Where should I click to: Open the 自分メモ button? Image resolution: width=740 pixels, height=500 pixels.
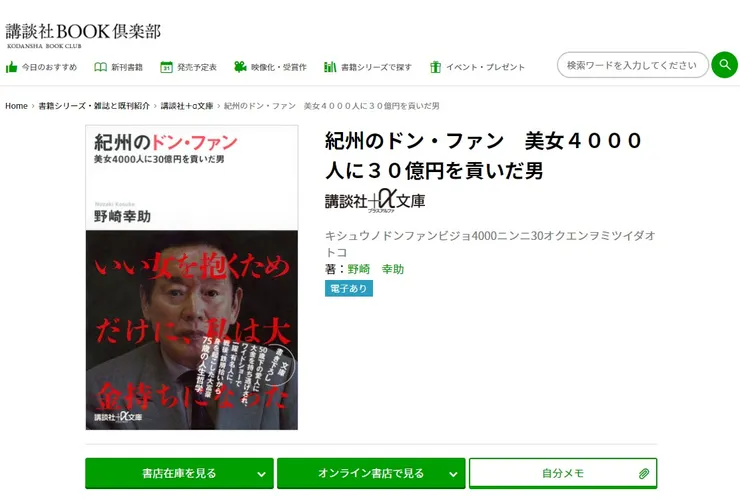coord(563,473)
